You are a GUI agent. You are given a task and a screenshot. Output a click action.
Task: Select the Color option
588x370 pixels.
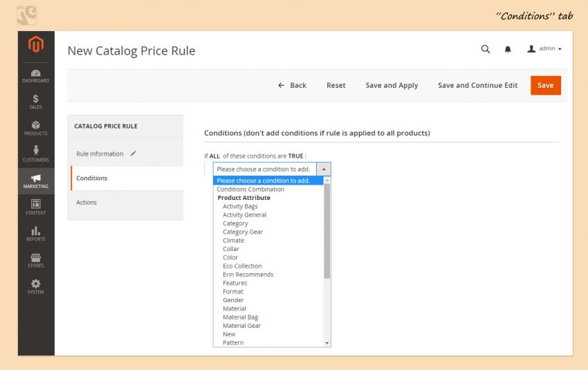point(230,257)
